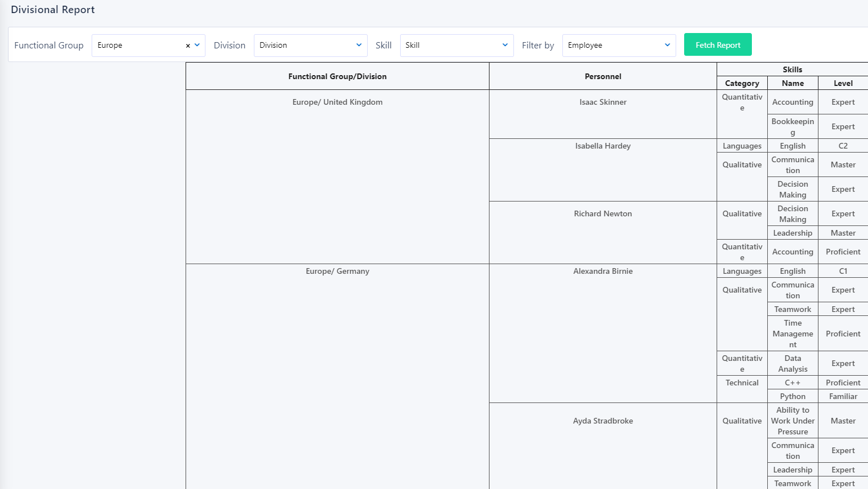Click the Level sub-header
The width and height of the screenshot is (868, 489).
pyautogui.click(x=843, y=83)
